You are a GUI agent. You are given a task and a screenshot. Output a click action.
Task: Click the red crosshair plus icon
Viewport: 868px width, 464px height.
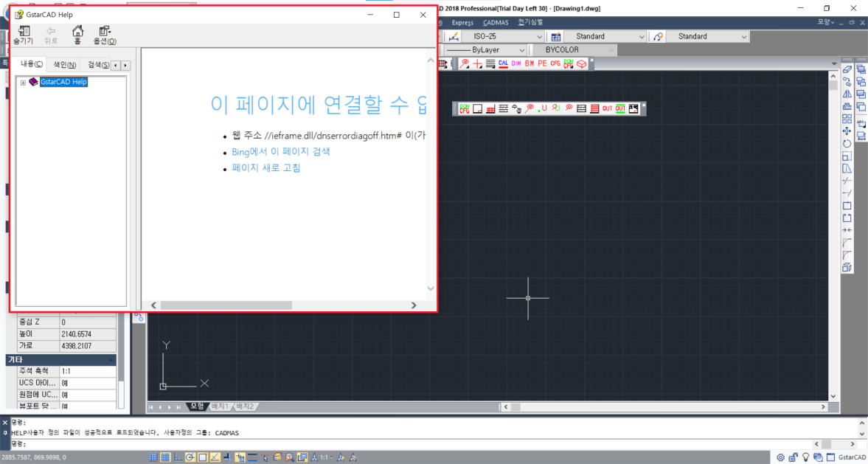tap(478, 64)
